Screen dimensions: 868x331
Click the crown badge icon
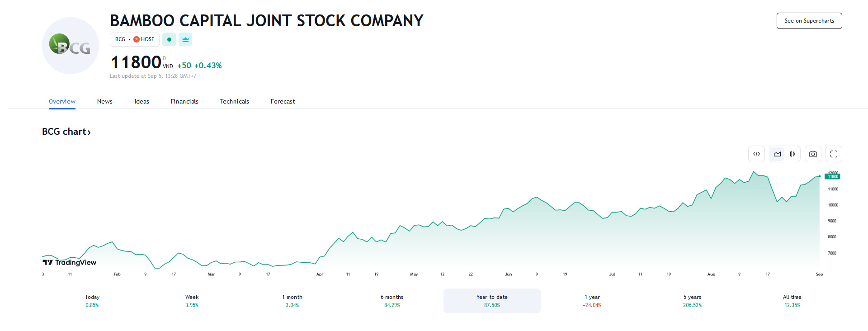pyautogui.click(x=185, y=40)
